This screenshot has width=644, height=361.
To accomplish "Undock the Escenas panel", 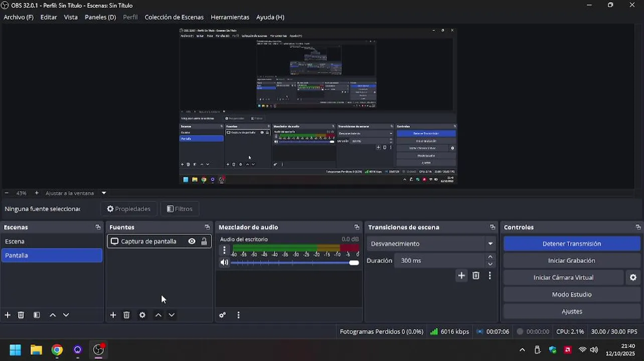I will pos(98,227).
